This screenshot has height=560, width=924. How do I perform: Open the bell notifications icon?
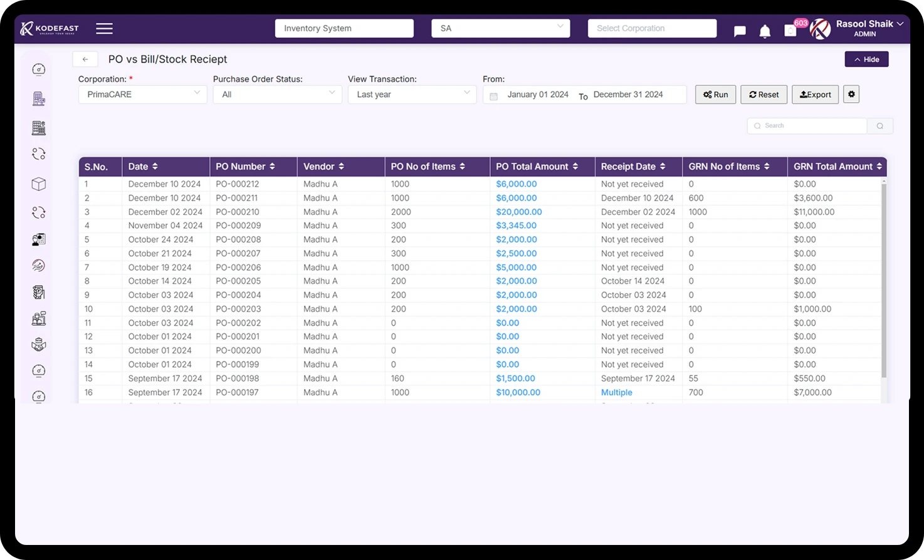click(765, 31)
